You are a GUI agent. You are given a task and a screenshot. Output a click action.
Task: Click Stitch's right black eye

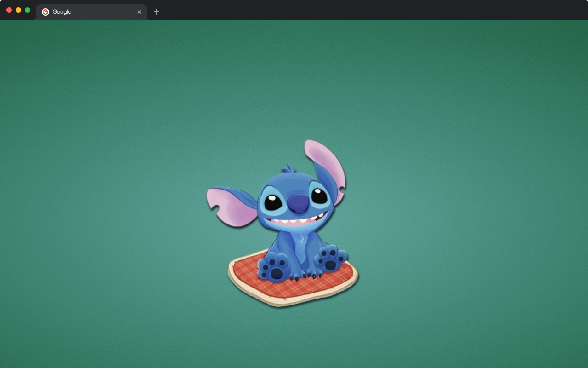click(x=319, y=195)
